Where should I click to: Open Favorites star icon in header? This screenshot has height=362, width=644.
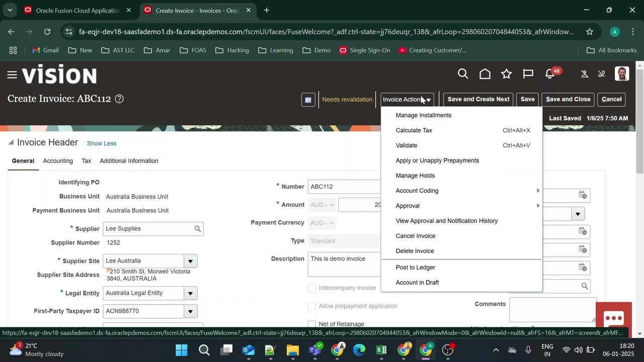(506, 74)
